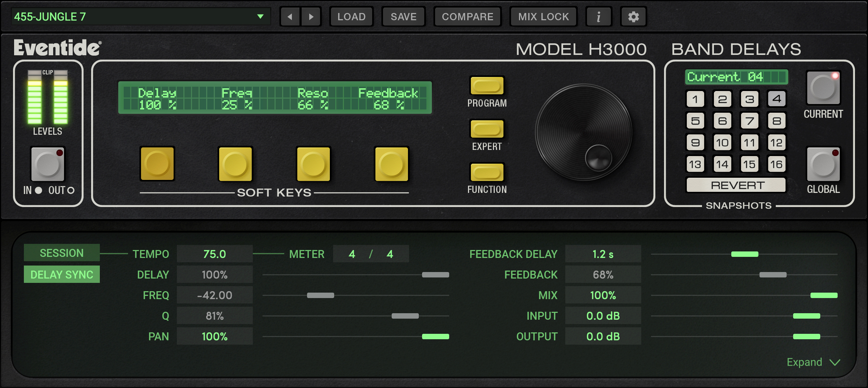Click the DELAY 100% value field
This screenshot has height=388, width=868.
coord(215,275)
